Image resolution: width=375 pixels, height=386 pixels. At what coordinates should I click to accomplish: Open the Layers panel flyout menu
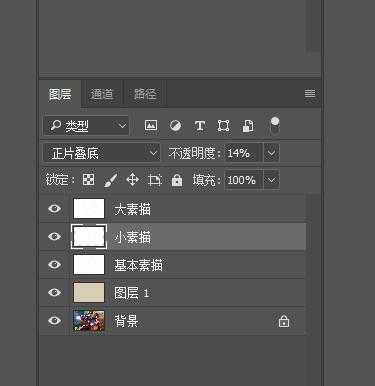tap(310, 94)
